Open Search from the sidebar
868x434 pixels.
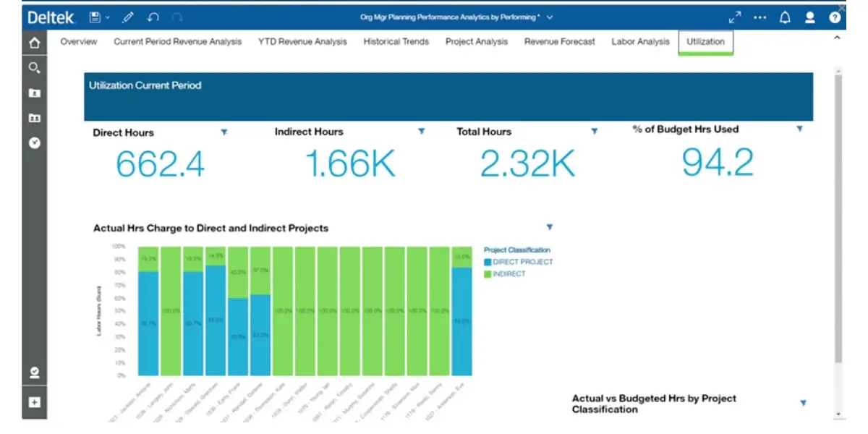(34, 68)
